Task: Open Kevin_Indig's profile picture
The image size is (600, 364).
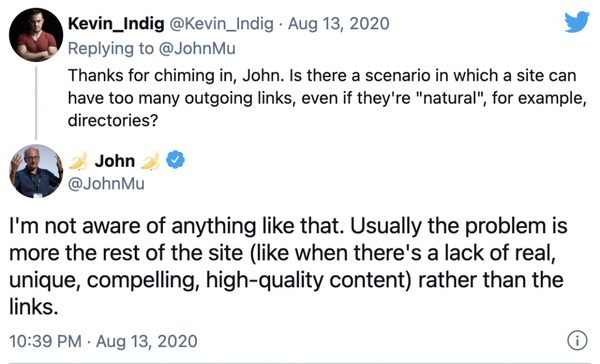Action: tap(36, 35)
